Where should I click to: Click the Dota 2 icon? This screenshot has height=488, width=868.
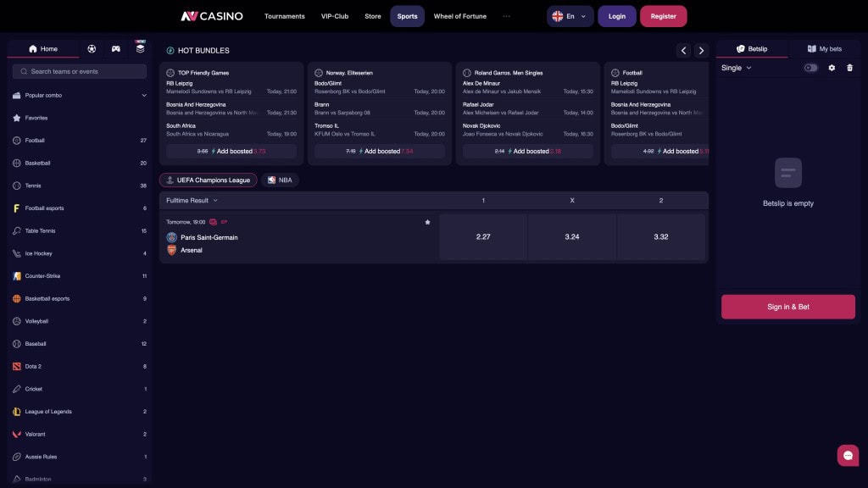pos(17,366)
